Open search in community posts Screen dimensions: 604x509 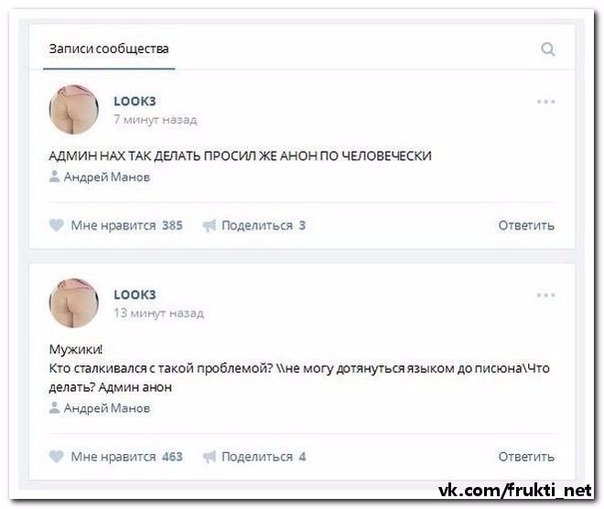click(548, 49)
